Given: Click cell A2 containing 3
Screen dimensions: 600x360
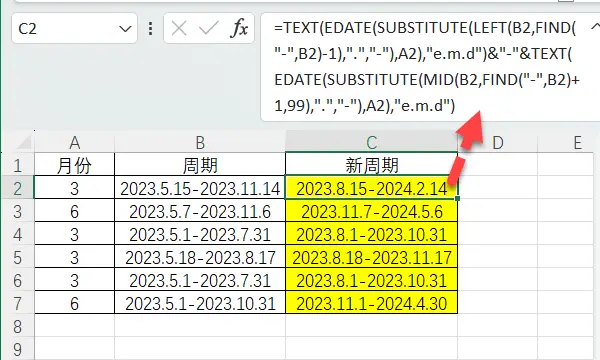Looking at the screenshot, I should [75, 188].
